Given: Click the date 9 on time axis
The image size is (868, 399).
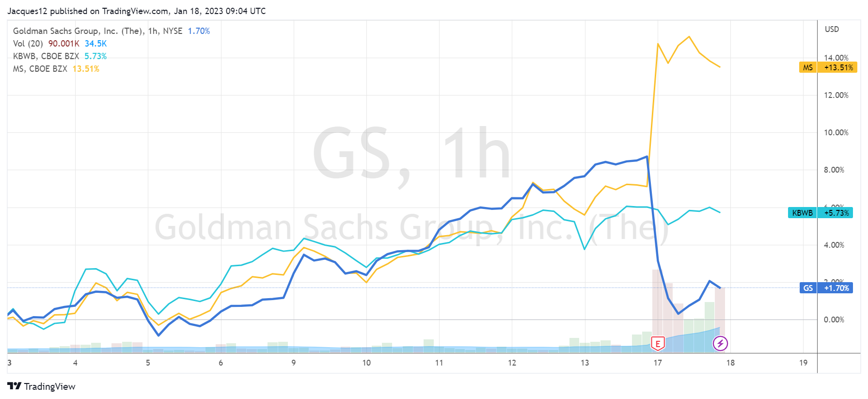Looking at the screenshot, I should [294, 363].
